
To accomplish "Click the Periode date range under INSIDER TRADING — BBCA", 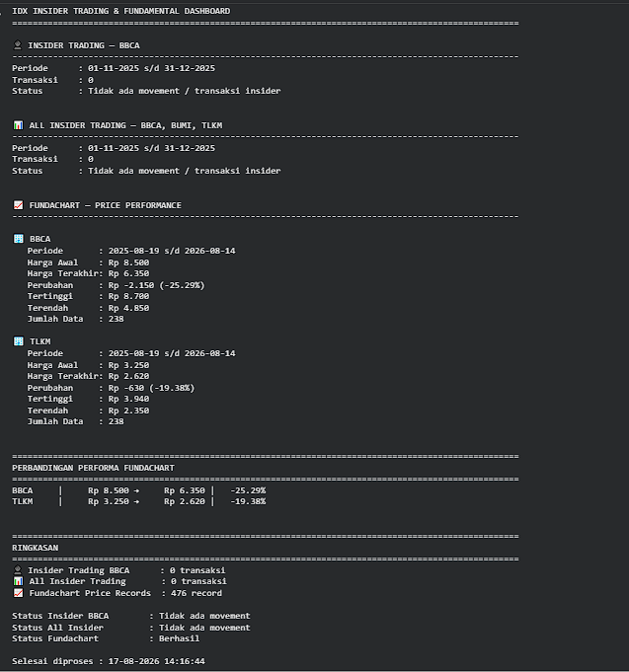I will click(x=151, y=68).
